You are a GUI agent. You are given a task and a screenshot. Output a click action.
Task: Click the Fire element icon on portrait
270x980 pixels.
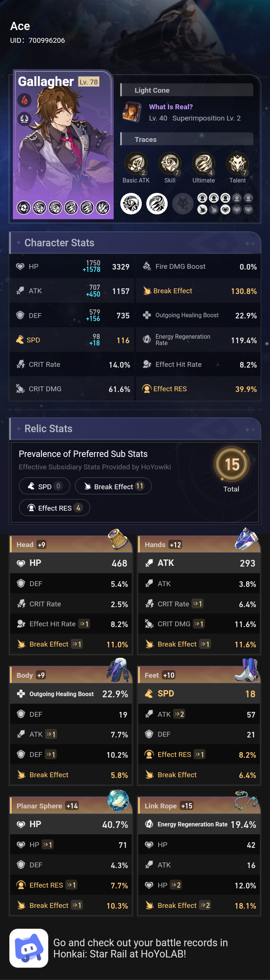point(24,100)
